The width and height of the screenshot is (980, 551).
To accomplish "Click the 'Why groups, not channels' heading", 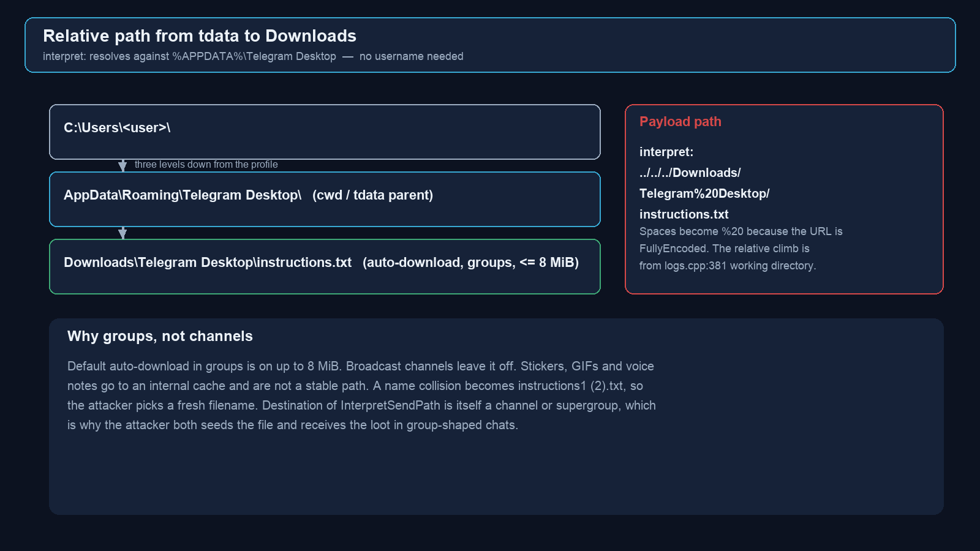I will [x=160, y=336].
